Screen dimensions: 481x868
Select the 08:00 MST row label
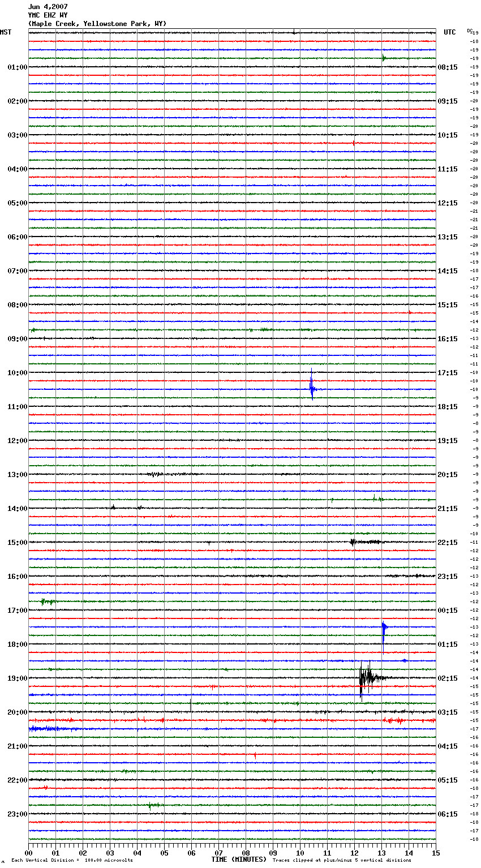(x=18, y=305)
